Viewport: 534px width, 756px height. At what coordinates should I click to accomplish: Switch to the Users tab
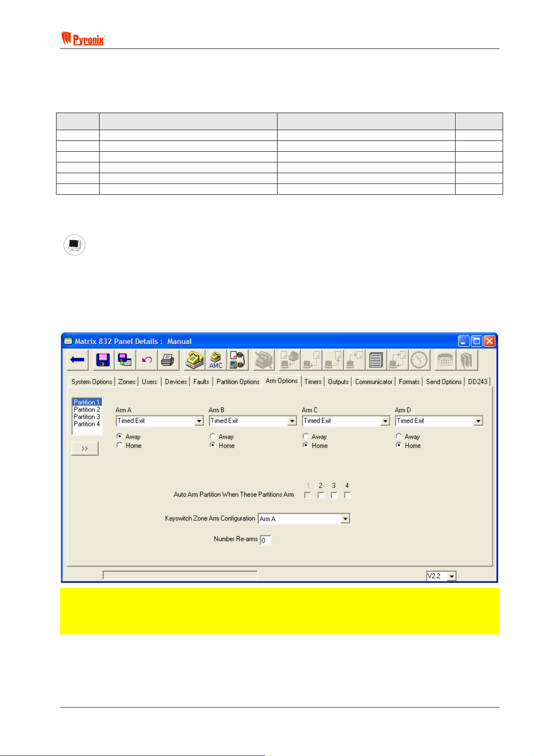[x=149, y=382]
